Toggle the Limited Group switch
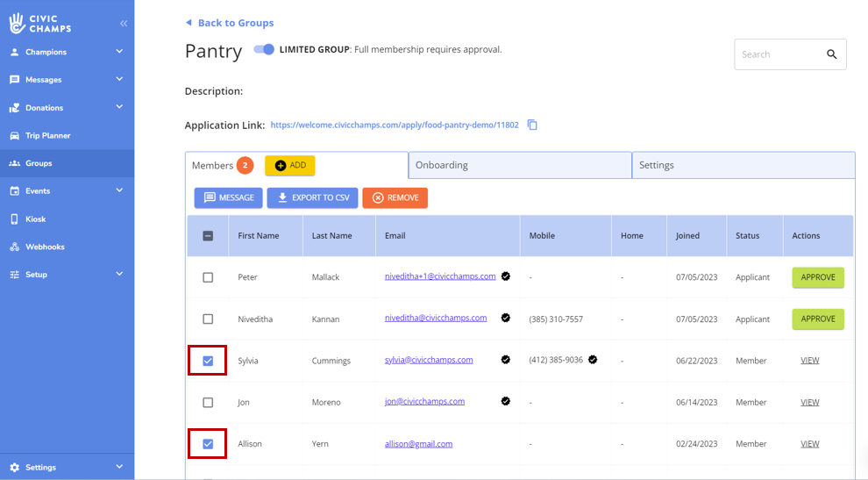The image size is (868, 480). (x=264, y=50)
